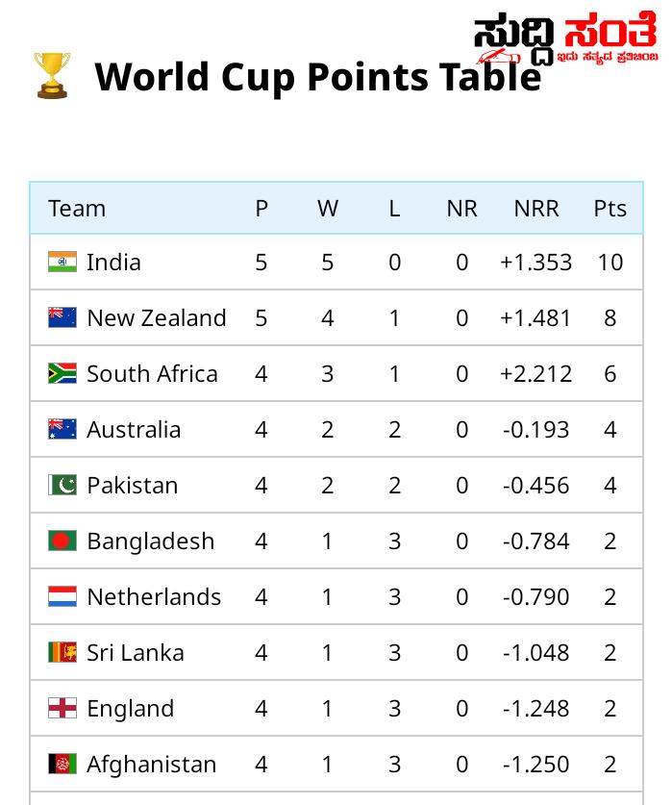Open the New Zealand team link
Image resolution: width=672 pixels, height=805 pixels.
pos(157,317)
